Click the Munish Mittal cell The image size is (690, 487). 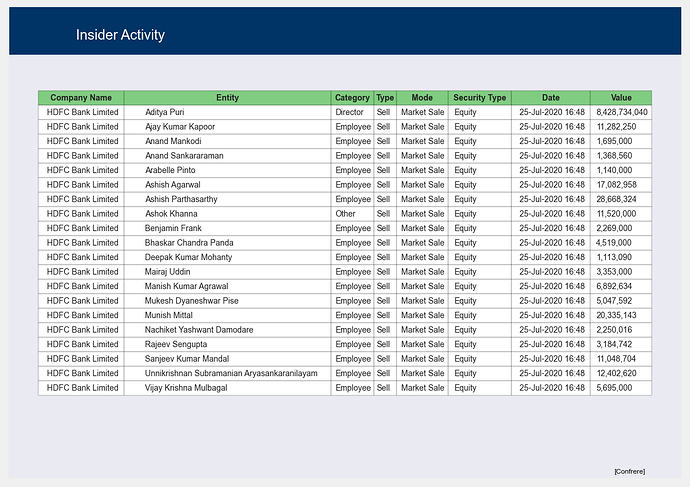[227, 315]
